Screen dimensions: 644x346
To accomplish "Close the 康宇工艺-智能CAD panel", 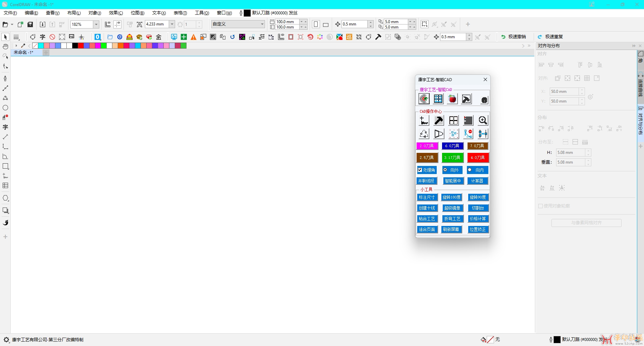I will click(x=485, y=79).
